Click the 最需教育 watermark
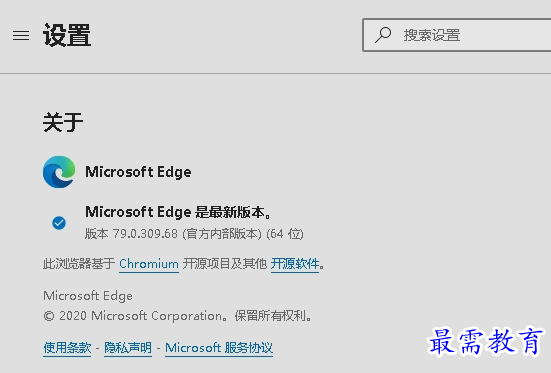Screen dimensions: 551x373 [486, 341]
